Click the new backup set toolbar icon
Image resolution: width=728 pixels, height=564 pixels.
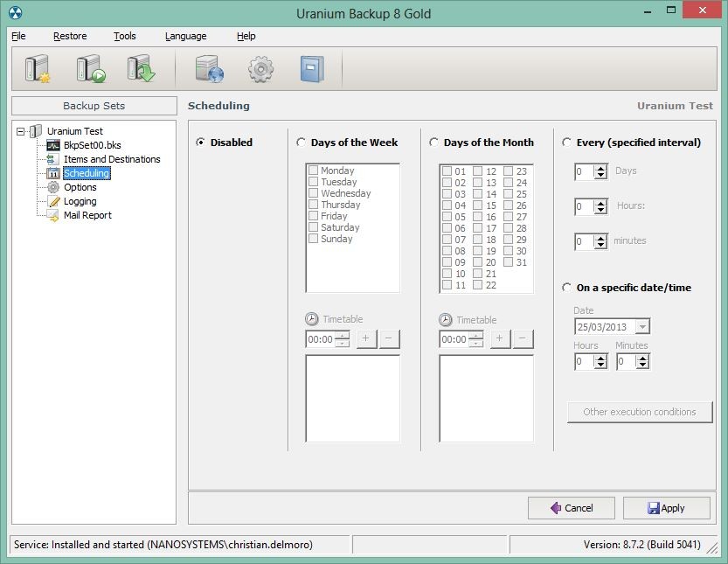click(x=37, y=68)
